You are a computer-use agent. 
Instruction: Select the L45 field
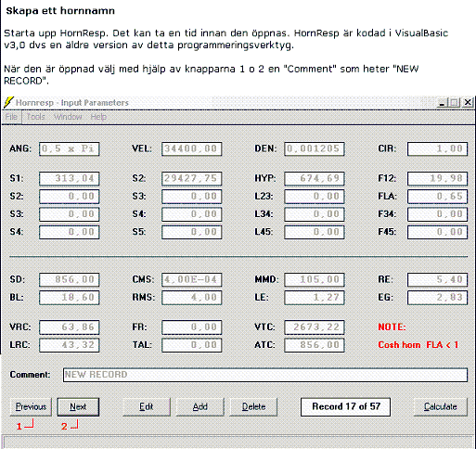pyautogui.click(x=315, y=232)
